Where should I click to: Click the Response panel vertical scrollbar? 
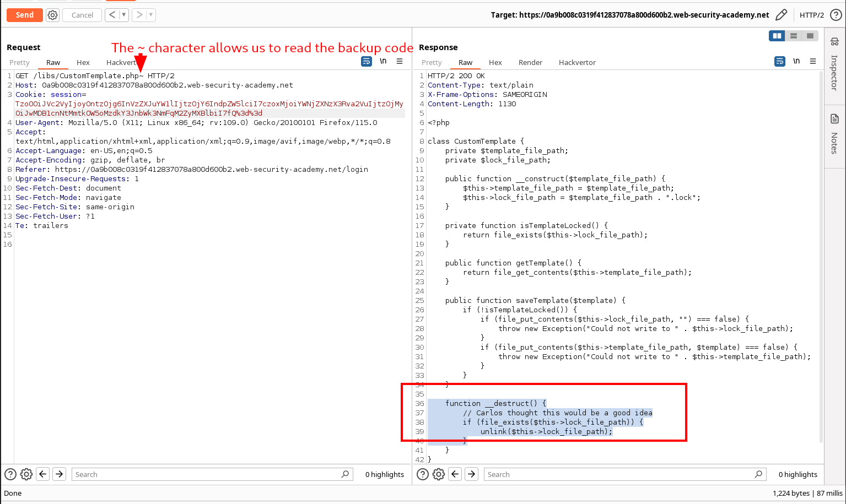pyautogui.click(x=821, y=256)
